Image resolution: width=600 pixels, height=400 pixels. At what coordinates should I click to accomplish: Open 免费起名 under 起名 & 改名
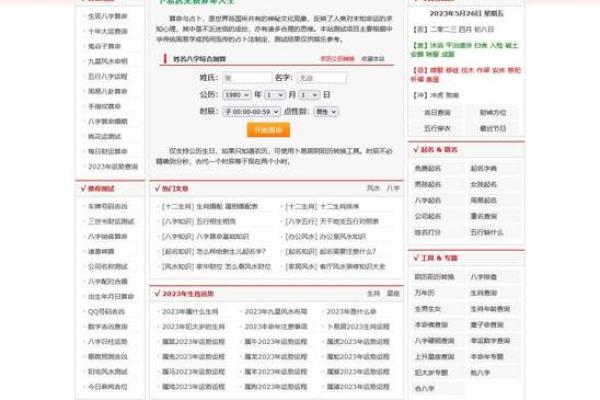(x=428, y=168)
